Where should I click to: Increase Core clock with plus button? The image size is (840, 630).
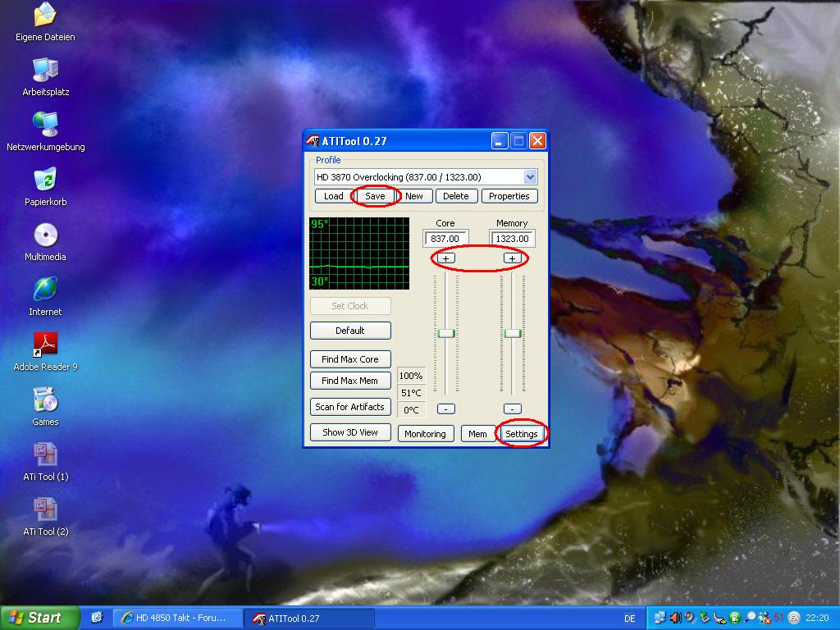(x=445, y=258)
